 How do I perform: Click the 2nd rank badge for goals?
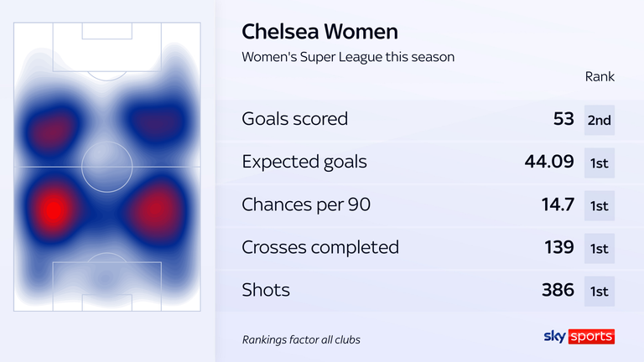click(600, 120)
